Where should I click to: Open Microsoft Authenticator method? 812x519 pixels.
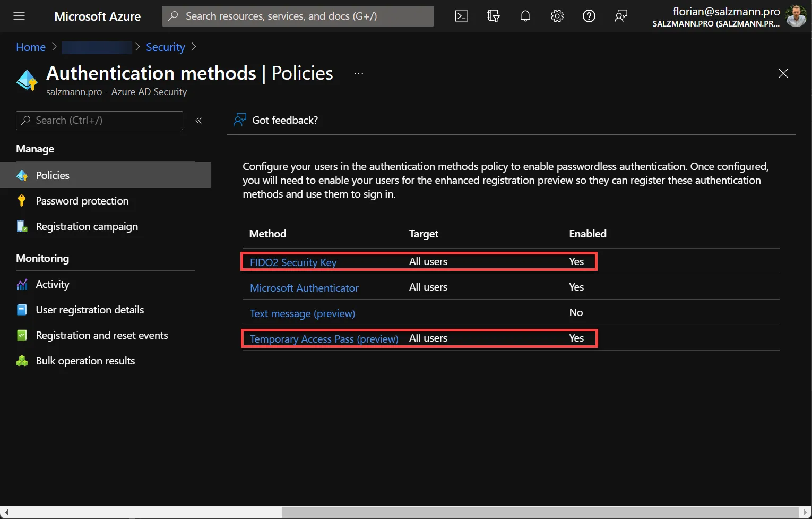tap(304, 287)
